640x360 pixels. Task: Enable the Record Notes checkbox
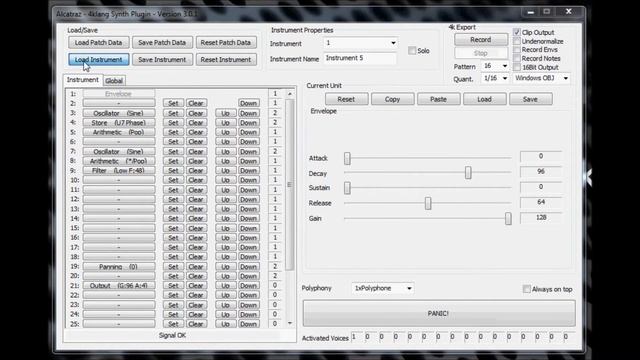(x=517, y=59)
